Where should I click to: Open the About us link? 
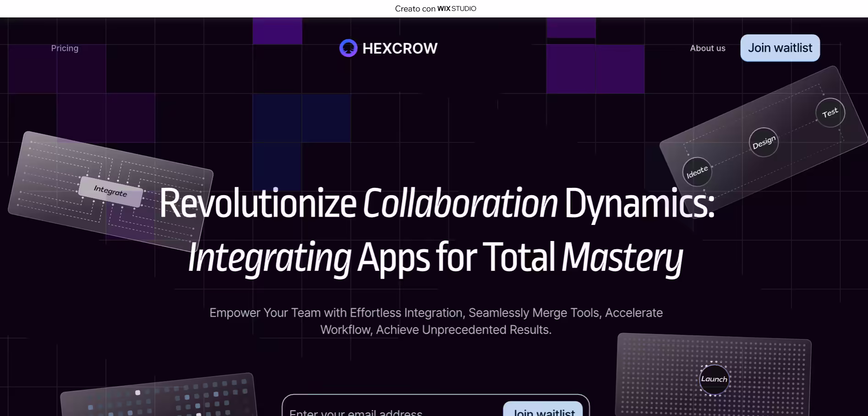point(708,48)
